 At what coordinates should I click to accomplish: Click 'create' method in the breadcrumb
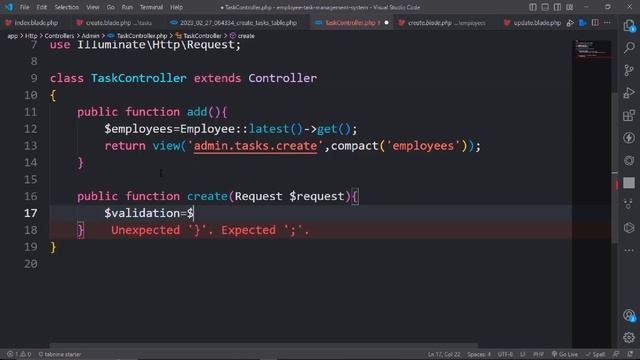(x=246, y=36)
